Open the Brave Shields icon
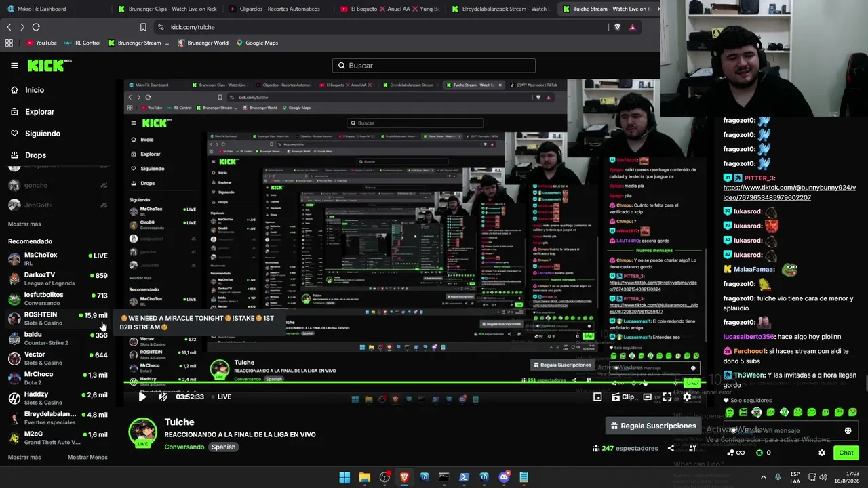This screenshot has height=488, width=868. point(617,27)
